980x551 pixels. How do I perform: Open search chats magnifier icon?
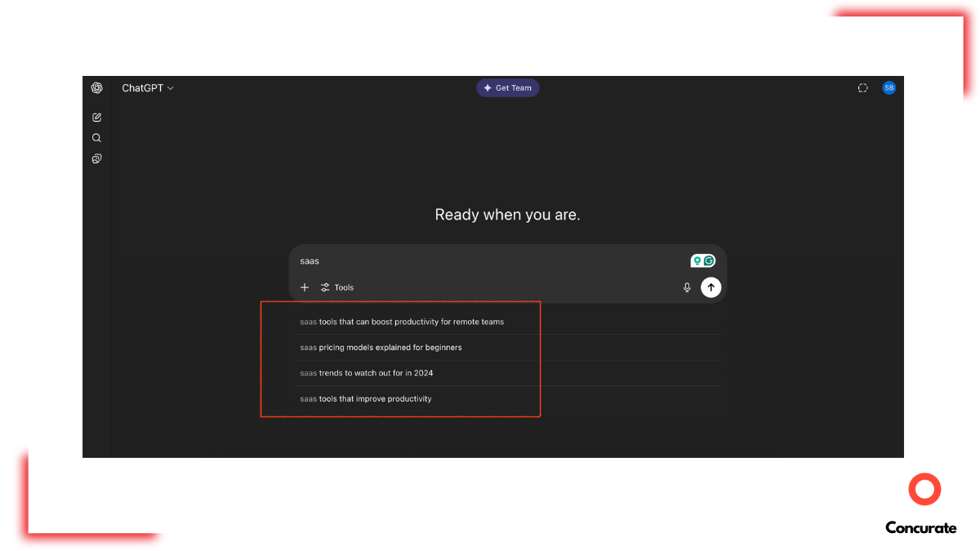point(96,138)
